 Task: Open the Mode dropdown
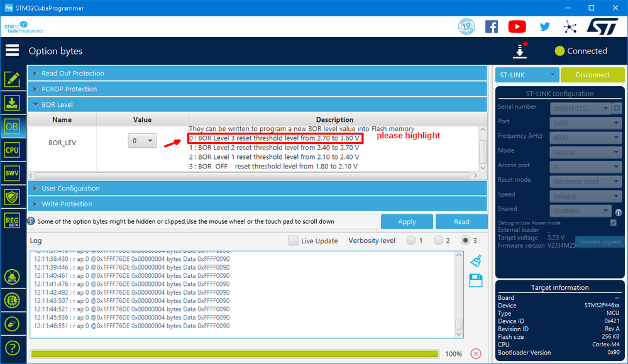coord(586,152)
